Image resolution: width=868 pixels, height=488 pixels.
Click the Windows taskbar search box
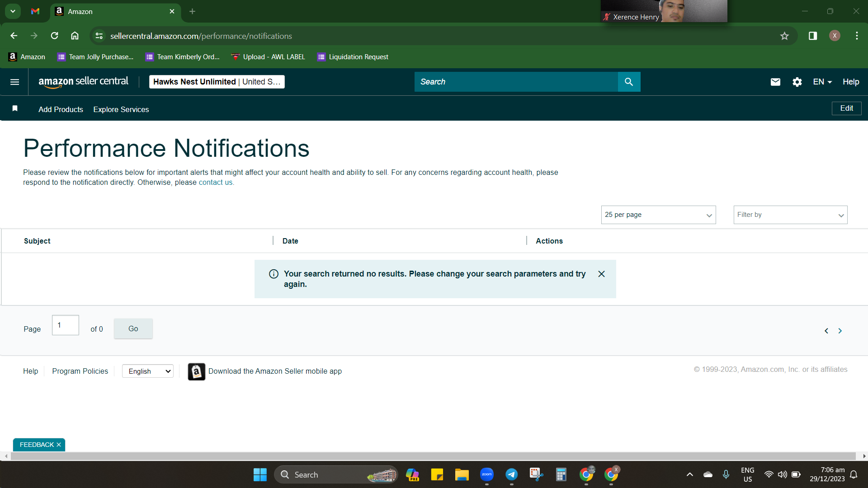point(336,475)
